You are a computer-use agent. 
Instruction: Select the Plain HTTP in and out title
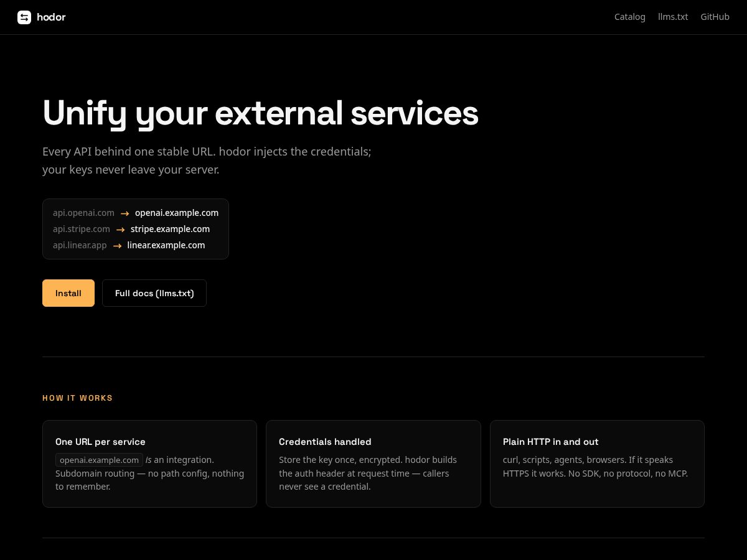(x=550, y=442)
